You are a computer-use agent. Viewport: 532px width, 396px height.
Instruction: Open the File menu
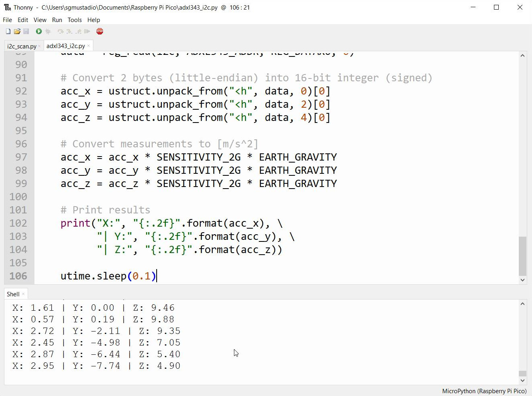click(x=7, y=20)
